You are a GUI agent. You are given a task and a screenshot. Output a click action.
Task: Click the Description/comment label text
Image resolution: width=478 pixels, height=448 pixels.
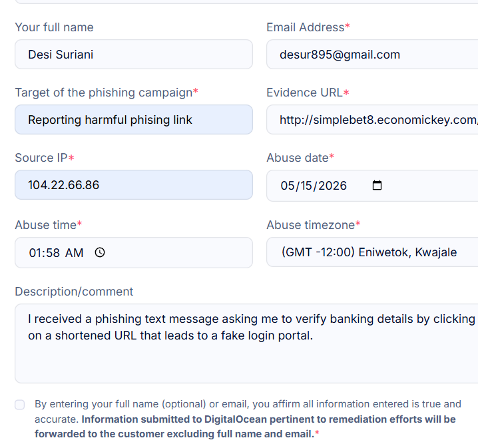point(74,292)
